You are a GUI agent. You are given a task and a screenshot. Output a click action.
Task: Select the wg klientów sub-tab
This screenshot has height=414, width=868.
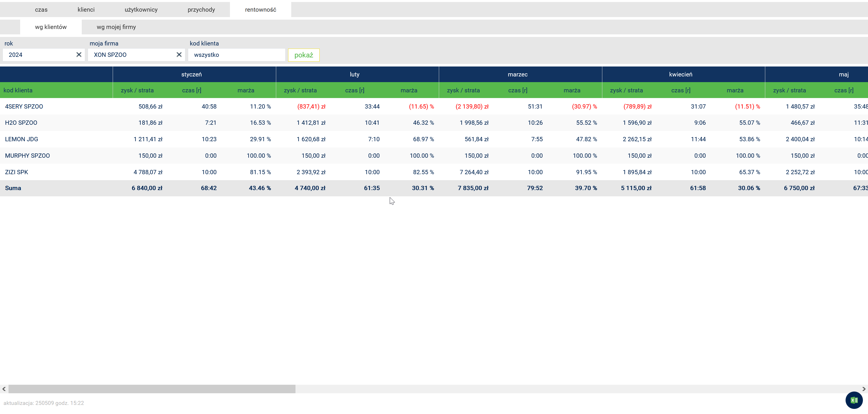pyautogui.click(x=51, y=27)
